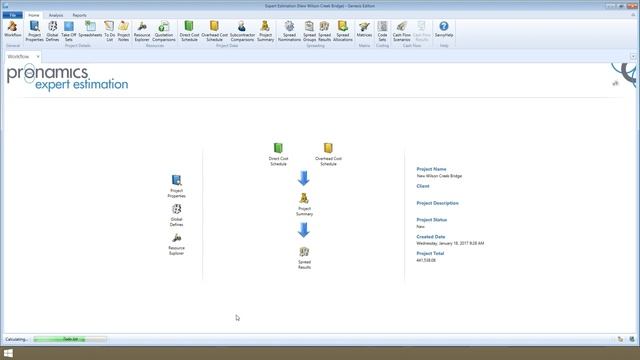The height and width of the screenshot is (360, 640).
Task: Open Project Properties in the ribbon
Action: (x=34, y=31)
